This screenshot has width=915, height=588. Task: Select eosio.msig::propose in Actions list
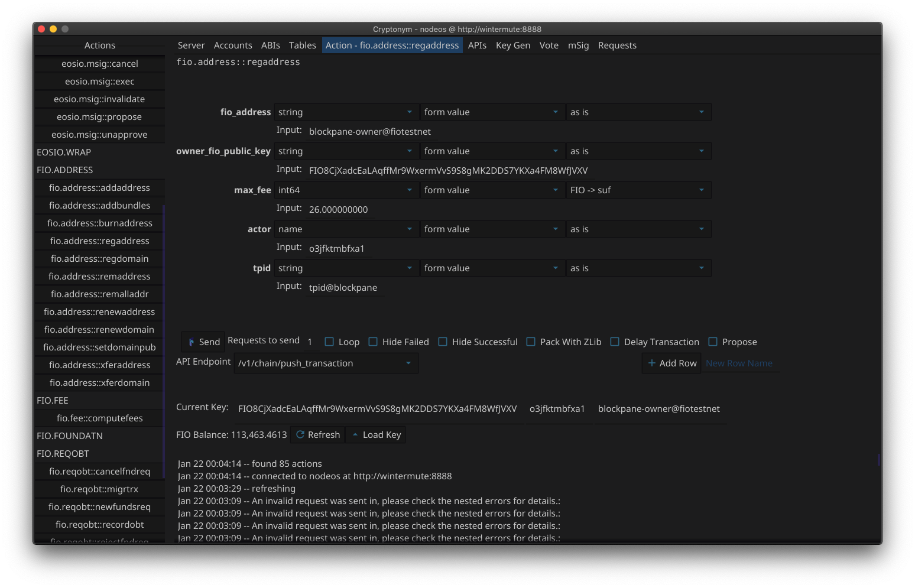click(x=99, y=117)
